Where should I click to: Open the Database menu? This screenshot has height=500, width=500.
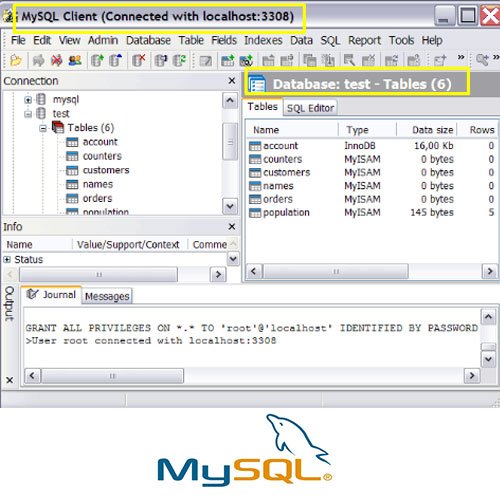[148, 40]
